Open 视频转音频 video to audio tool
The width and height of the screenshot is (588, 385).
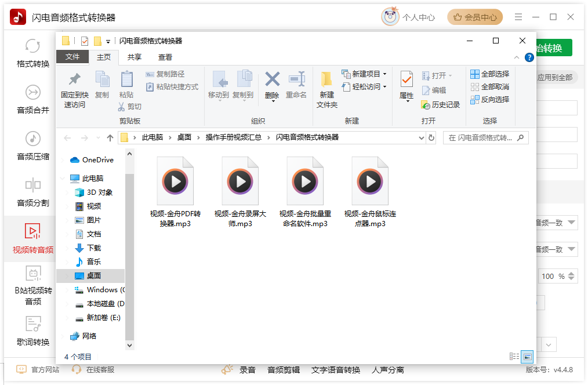pyautogui.click(x=32, y=239)
